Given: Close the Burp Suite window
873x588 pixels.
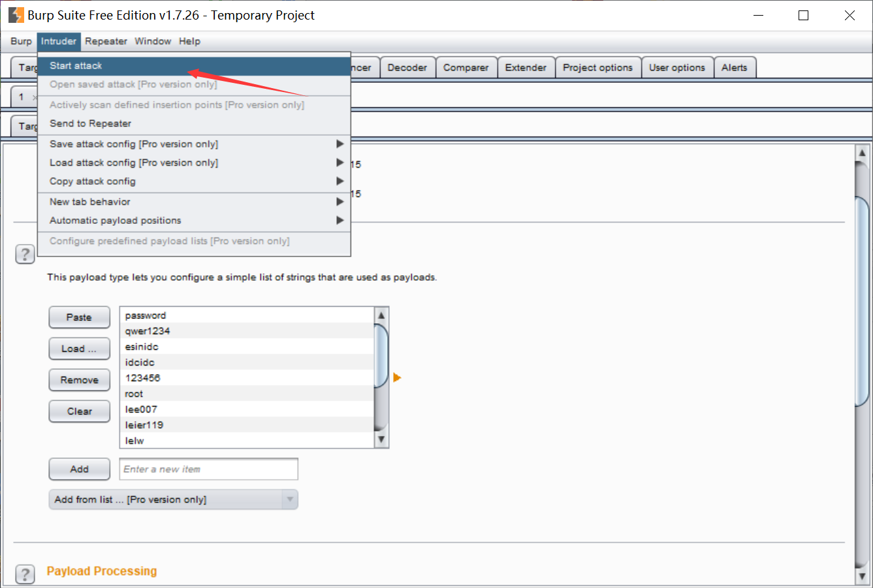Looking at the screenshot, I should (849, 15).
